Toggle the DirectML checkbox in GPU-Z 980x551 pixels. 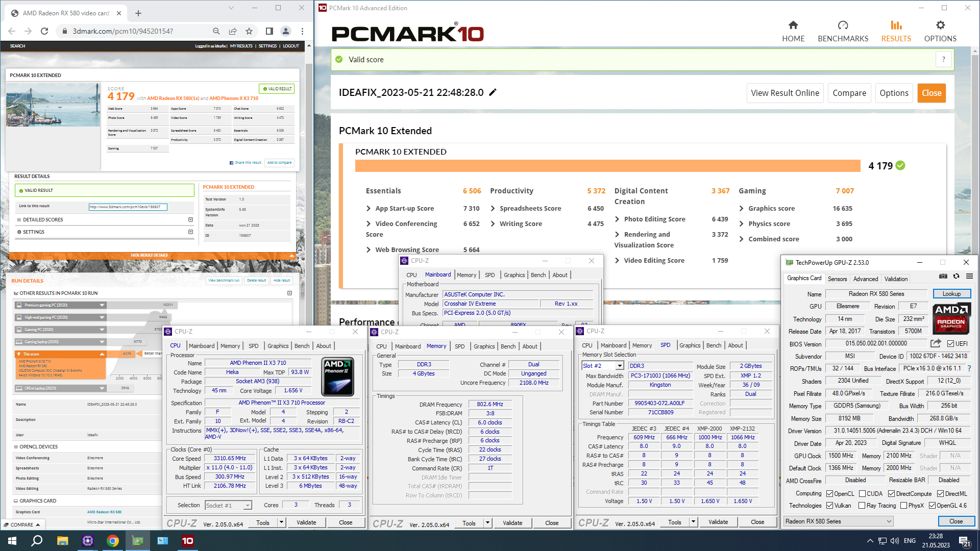tap(940, 493)
